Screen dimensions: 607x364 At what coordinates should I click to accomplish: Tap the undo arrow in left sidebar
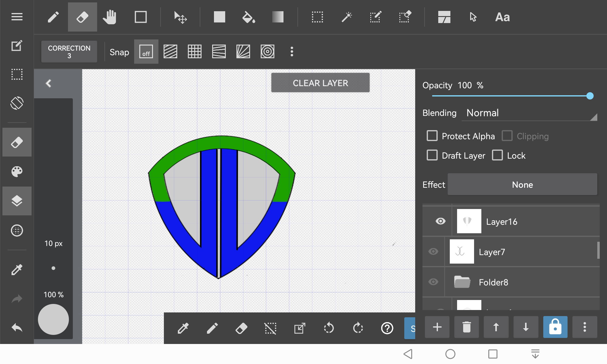(x=17, y=328)
